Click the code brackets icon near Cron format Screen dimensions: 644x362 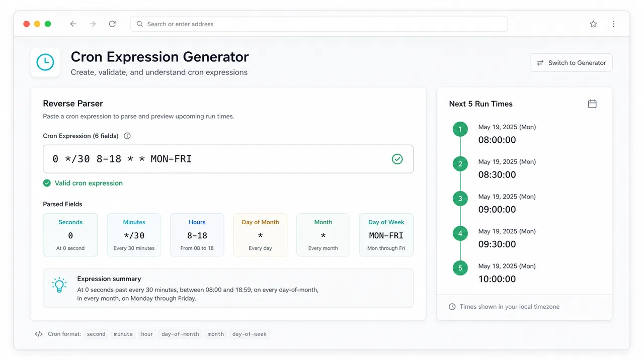(x=39, y=334)
